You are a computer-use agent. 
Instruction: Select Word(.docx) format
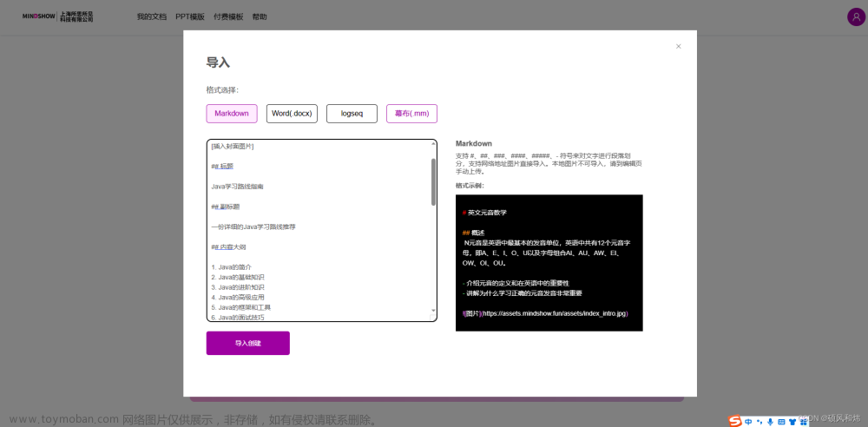(x=292, y=114)
